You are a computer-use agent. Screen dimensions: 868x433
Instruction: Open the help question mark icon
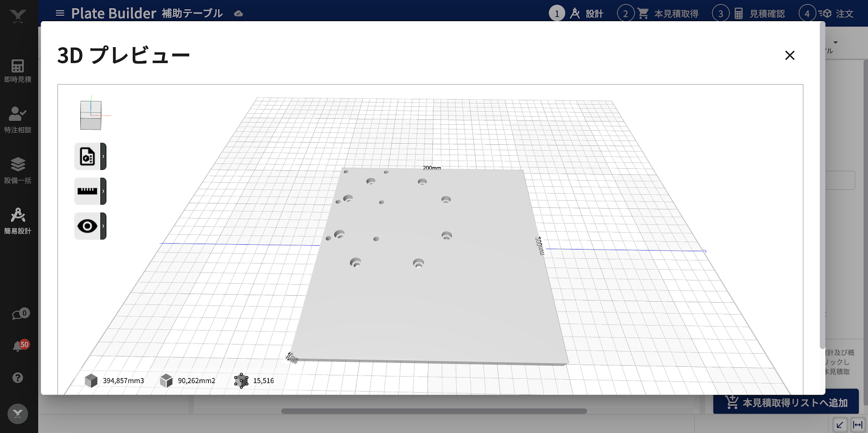pos(18,378)
